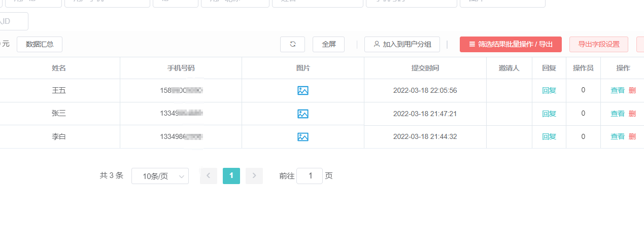
Task: Click the 操作员 column header
Action: click(x=583, y=68)
